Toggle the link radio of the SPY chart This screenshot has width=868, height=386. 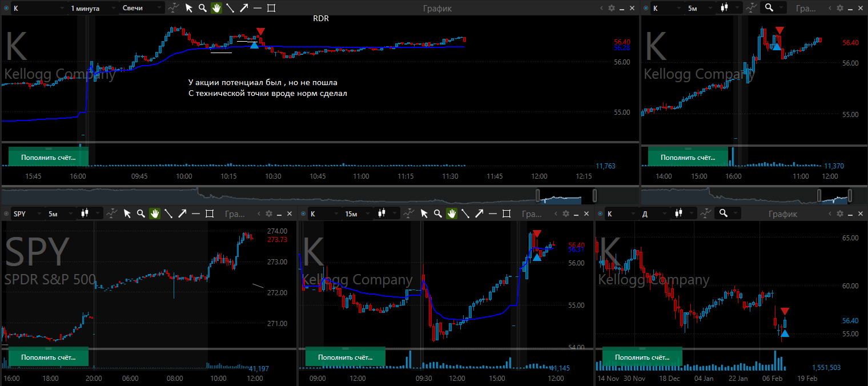pyautogui.click(x=7, y=214)
